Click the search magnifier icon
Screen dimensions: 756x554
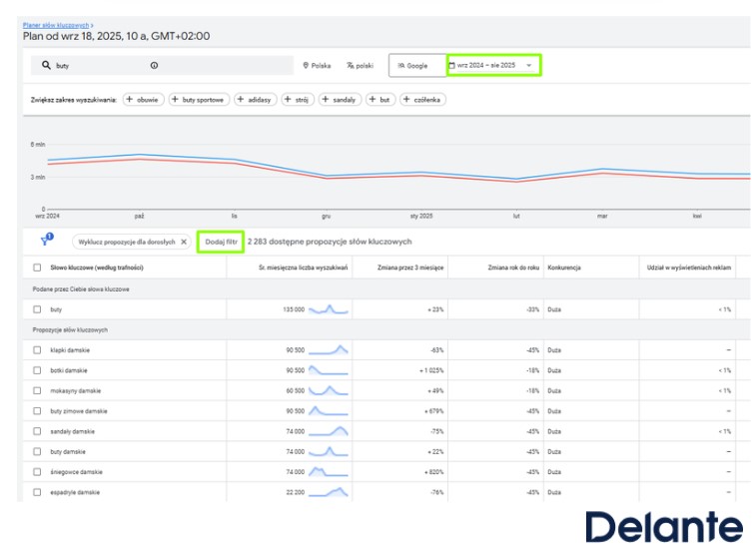pyautogui.click(x=46, y=65)
